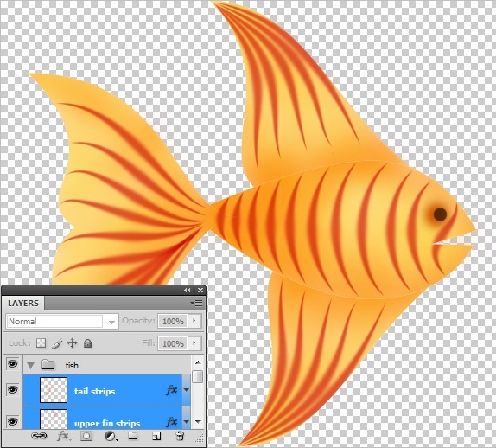This screenshot has width=496, height=448.
Task: Open the Opacity slider arrow
Action: [194, 321]
